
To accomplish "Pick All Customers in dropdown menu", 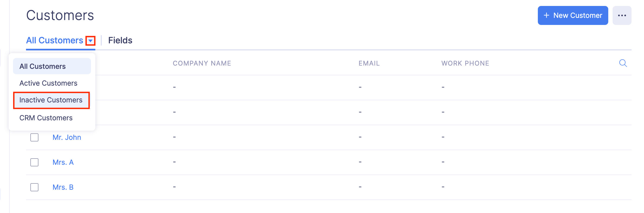I will [x=43, y=66].
